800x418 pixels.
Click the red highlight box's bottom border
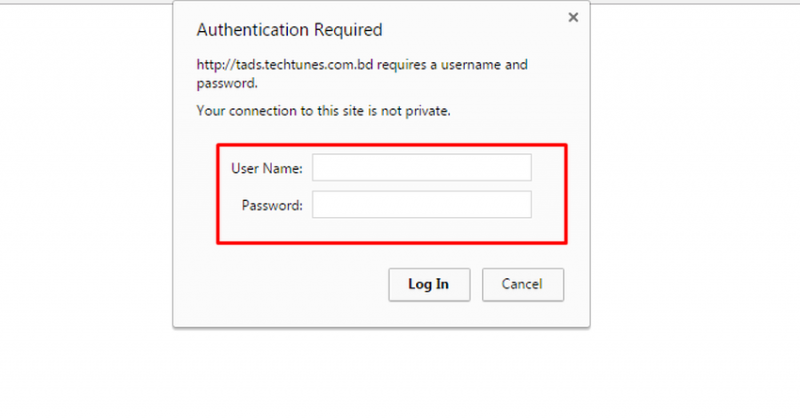coord(392,242)
